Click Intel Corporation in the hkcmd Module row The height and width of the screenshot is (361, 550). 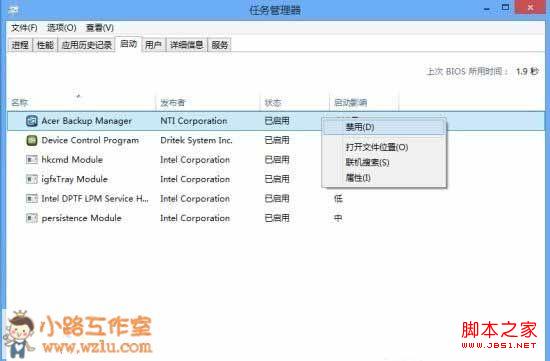(x=195, y=160)
